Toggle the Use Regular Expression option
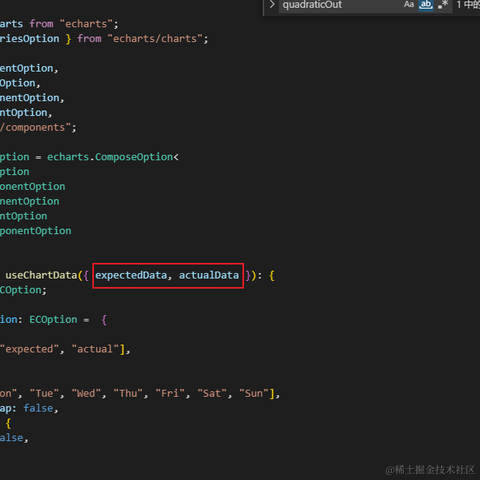The height and width of the screenshot is (480, 480). pyautogui.click(x=443, y=5)
